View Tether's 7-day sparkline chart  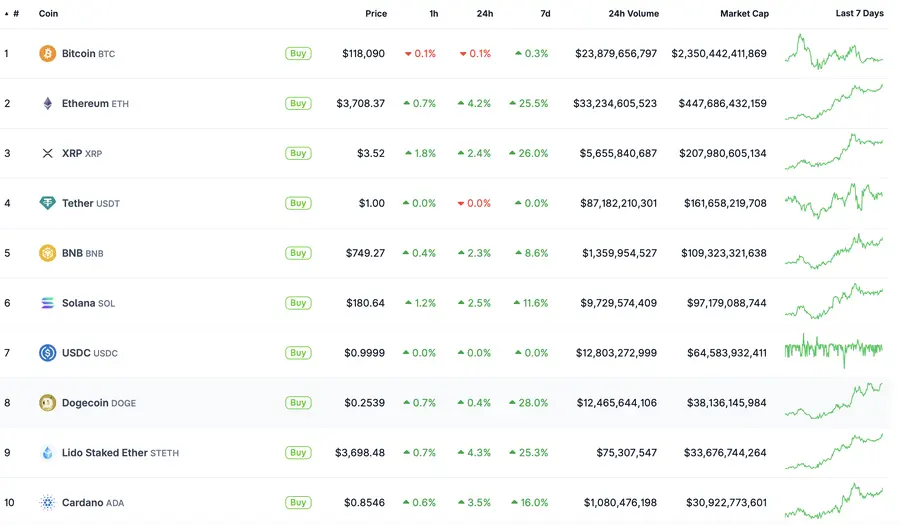[x=834, y=201]
